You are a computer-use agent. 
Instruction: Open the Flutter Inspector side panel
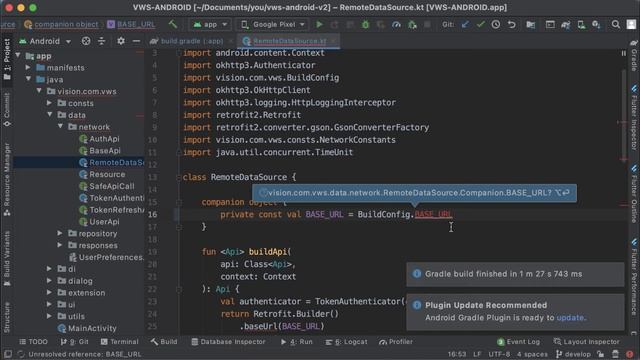tap(634, 118)
